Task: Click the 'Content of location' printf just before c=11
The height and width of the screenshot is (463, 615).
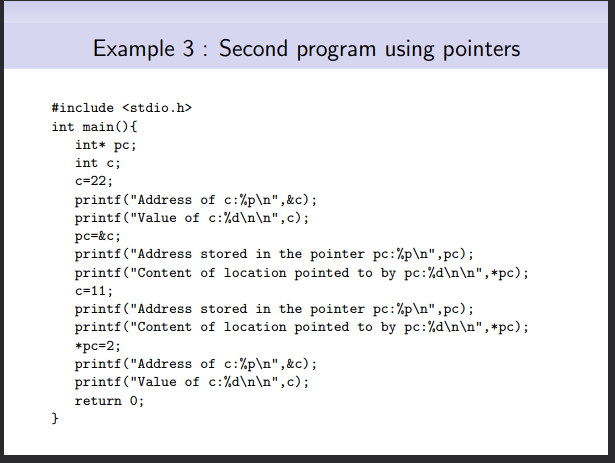Action: point(302,273)
